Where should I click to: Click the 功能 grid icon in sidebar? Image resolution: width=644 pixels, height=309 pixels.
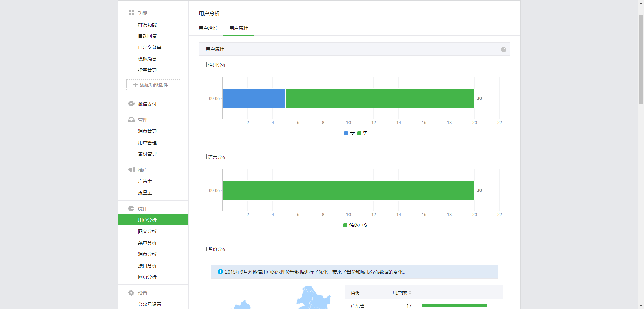131,13
